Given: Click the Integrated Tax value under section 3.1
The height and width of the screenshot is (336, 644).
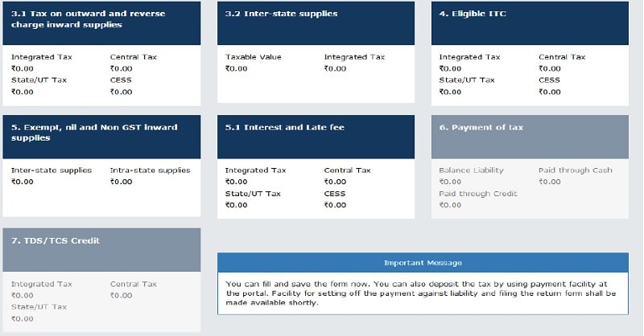Looking at the screenshot, I should pos(23,68).
